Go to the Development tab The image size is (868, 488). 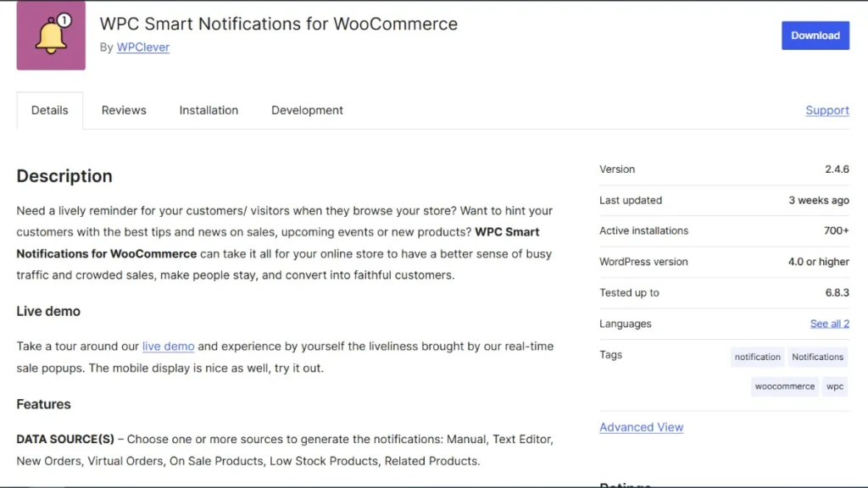[x=307, y=110]
